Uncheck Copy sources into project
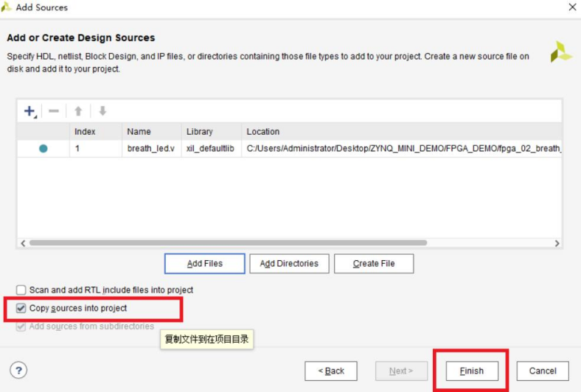Image resolution: width=581 pixels, height=392 pixels. click(21, 308)
